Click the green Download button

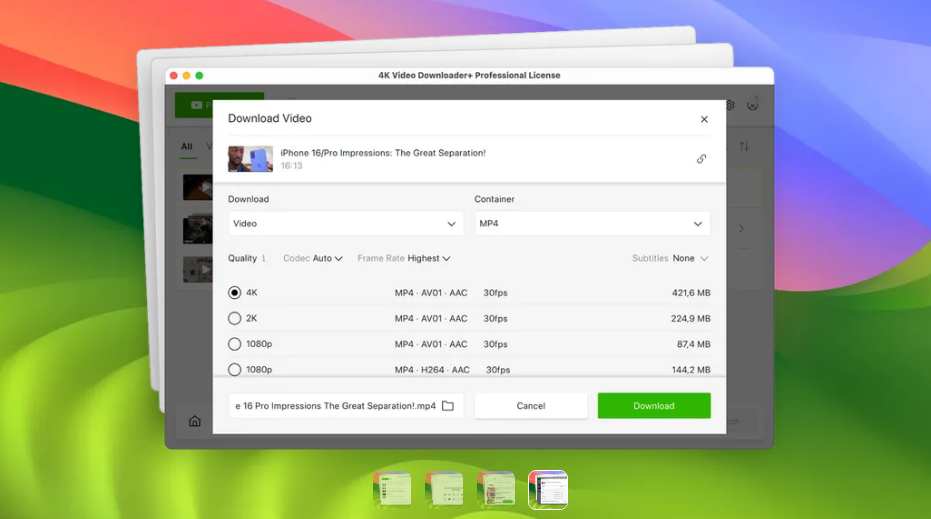[x=654, y=406]
